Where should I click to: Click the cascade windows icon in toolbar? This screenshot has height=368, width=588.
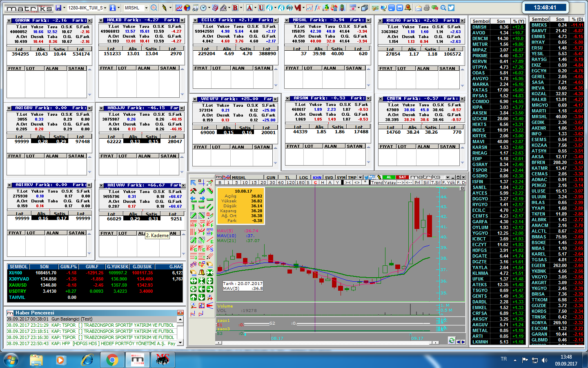(364, 8)
